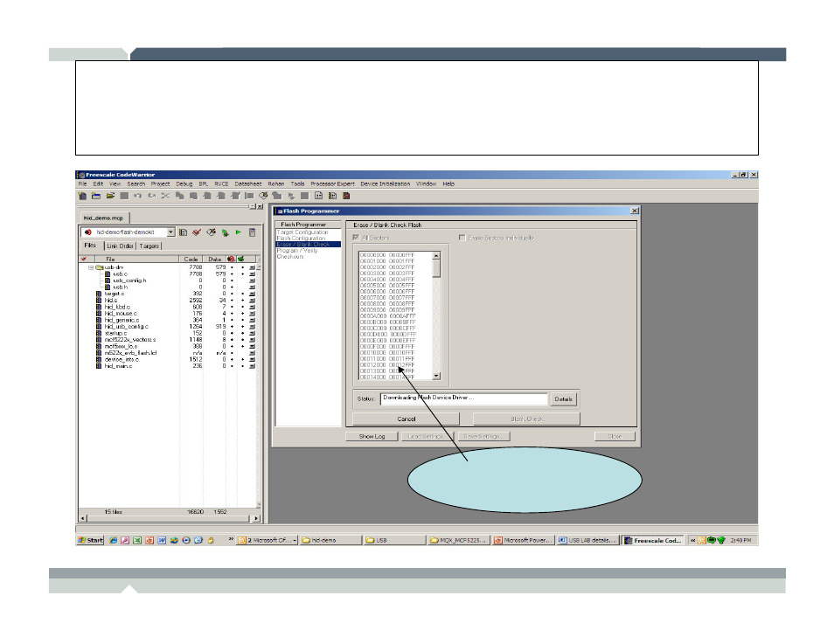Switch to USB LAB details taskbar window
Screen dimensions: 834x644
tap(587, 540)
